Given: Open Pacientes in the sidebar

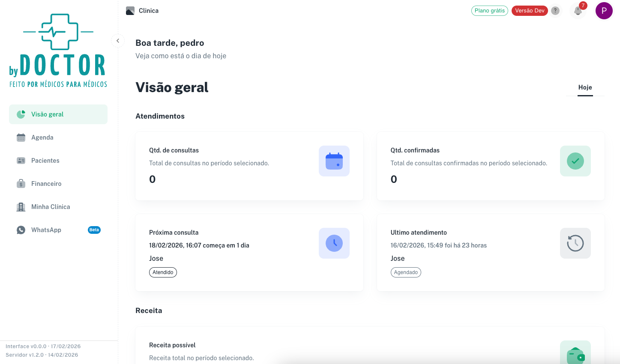Looking at the screenshot, I should 45,161.
